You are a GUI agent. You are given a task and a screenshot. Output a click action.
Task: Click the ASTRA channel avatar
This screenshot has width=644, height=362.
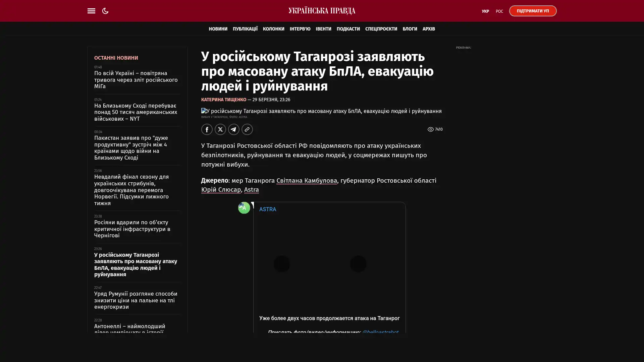point(244,208)
